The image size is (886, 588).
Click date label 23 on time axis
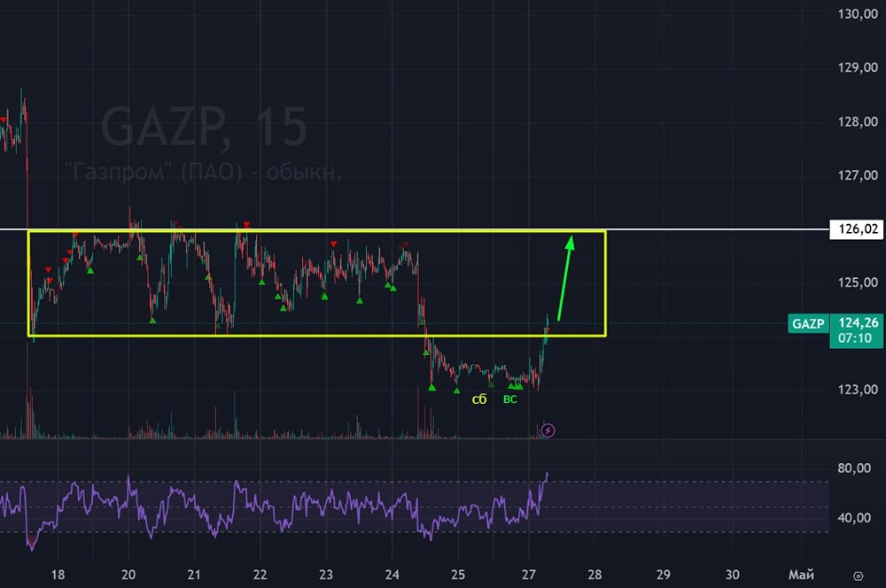(326, 575)
